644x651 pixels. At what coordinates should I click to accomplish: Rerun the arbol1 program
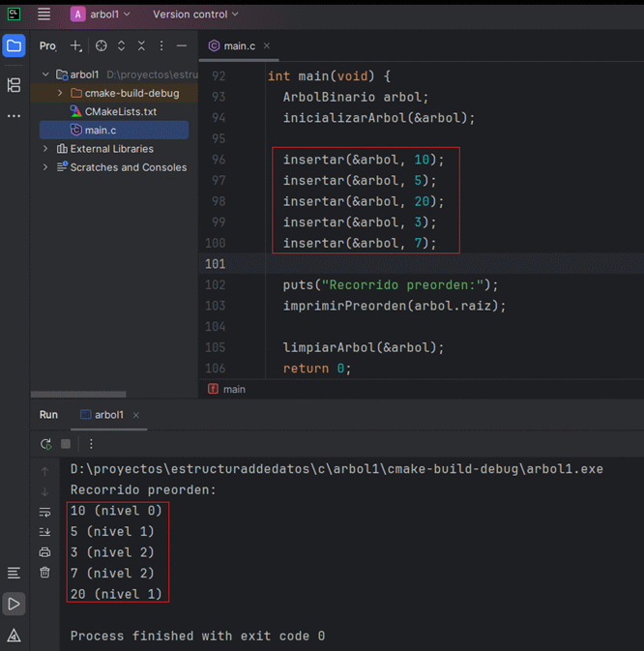pos(45,444)
